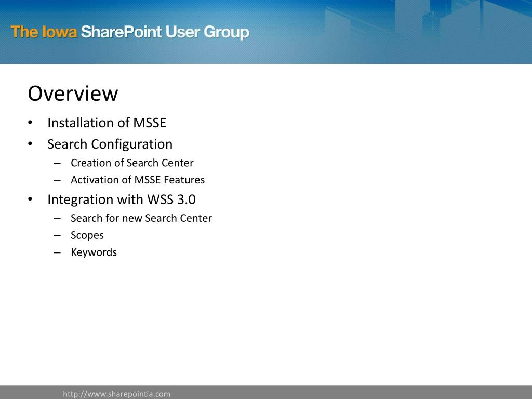Select 'Creation of Search Center' sub-bullet
532x399 pixels.
click(x=132, y=163)
